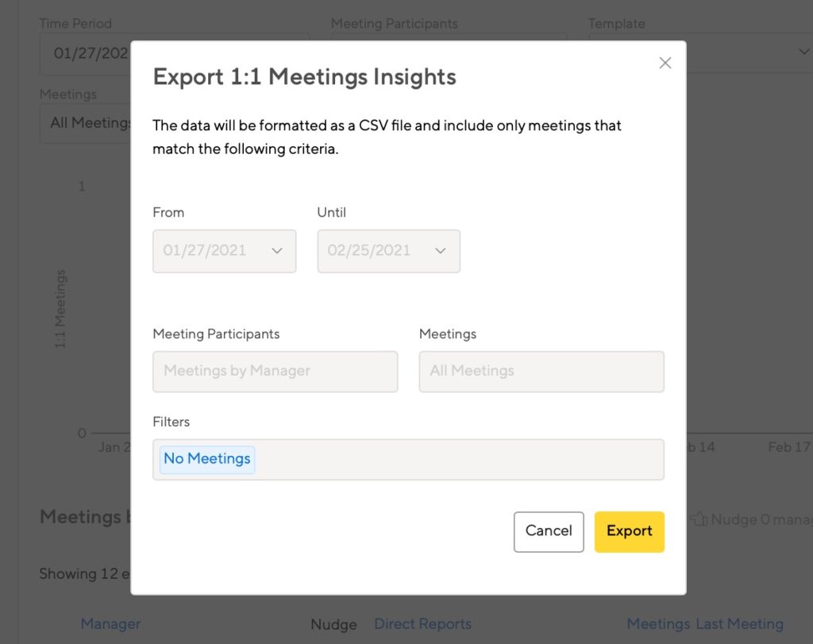The width and height of the screenshot is (813, 644).
Task: Select the No Meetings filter tag
Action: tap(207, 459)
